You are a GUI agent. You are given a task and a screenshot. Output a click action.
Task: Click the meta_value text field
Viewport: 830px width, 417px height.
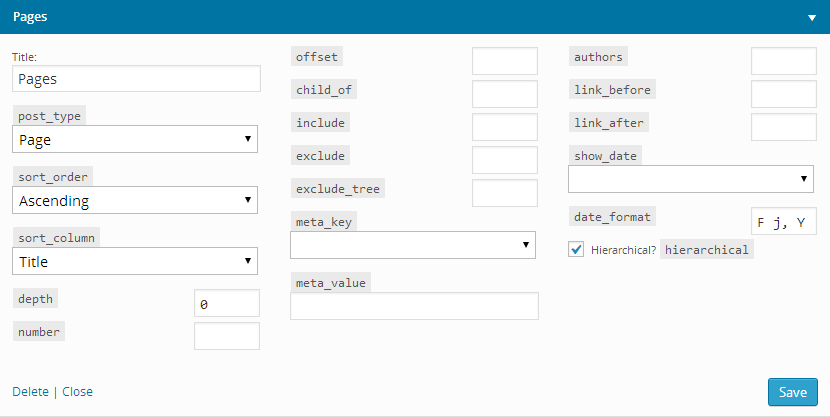414,306
